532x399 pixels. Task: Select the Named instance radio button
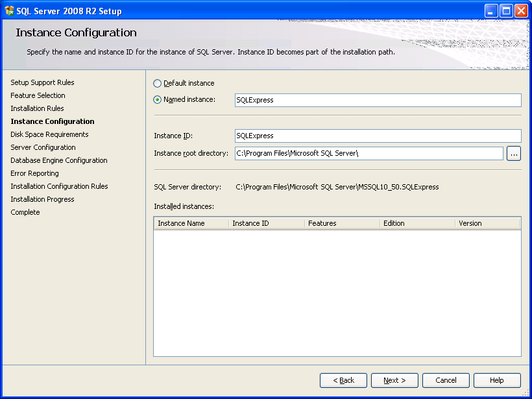click(158, 100)
